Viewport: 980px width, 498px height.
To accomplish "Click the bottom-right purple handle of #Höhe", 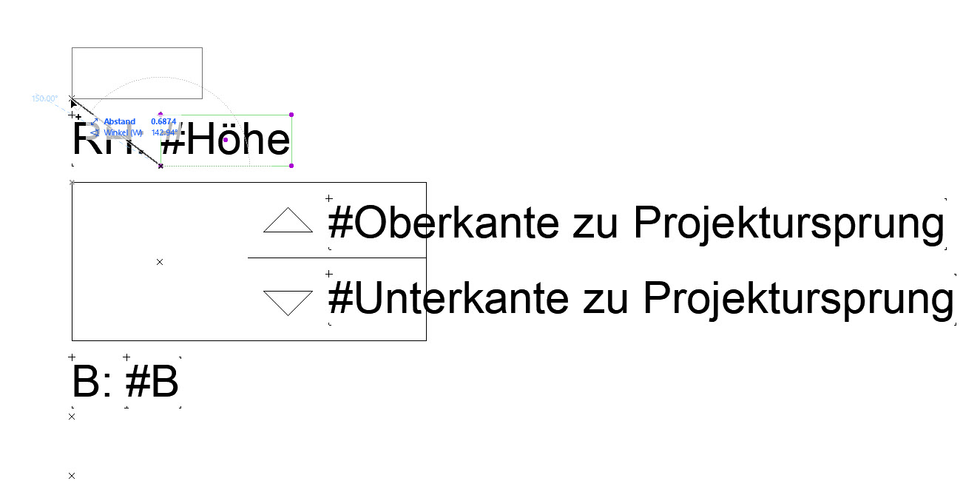I will (x=291, y=166).
